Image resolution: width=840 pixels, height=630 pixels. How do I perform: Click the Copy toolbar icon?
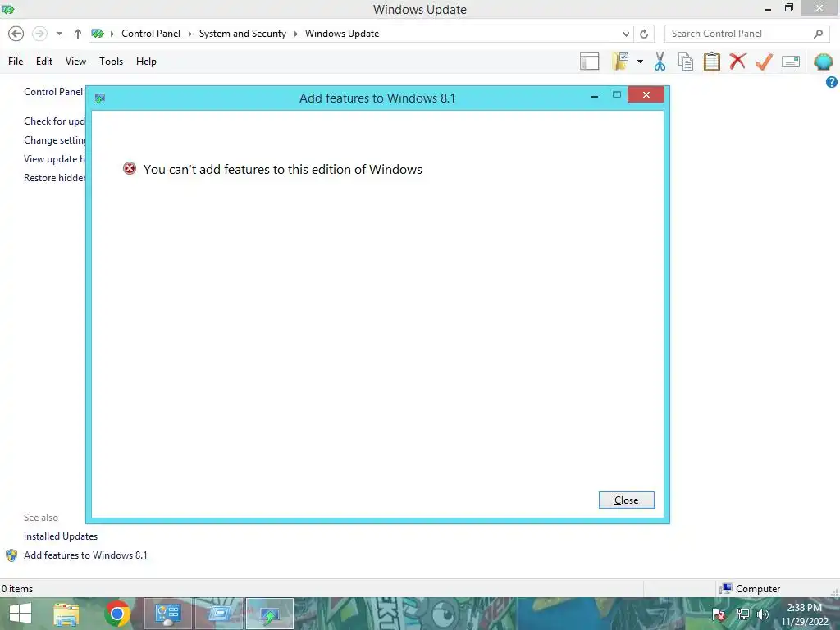(685, 61)
